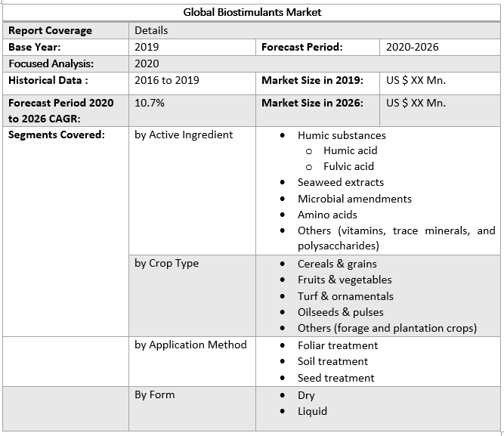Click the 10.7% CAGR value

[x=150, y=103]
